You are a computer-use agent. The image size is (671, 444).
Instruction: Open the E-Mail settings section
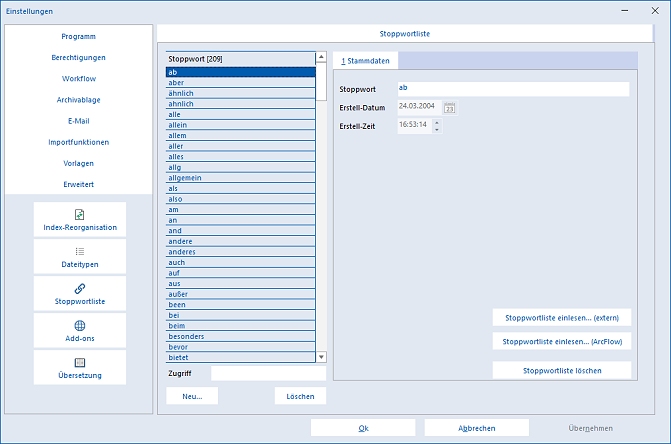[x=79, y=121]
